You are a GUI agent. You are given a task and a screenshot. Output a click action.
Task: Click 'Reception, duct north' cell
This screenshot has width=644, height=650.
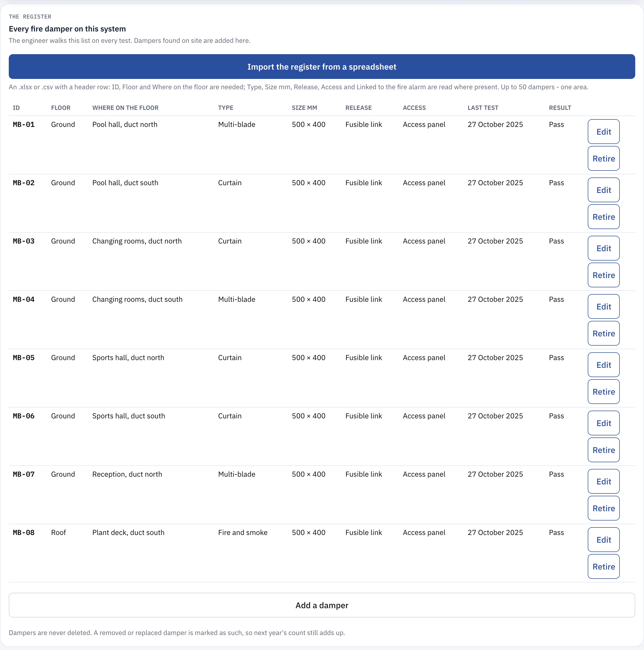click(127, 474)
